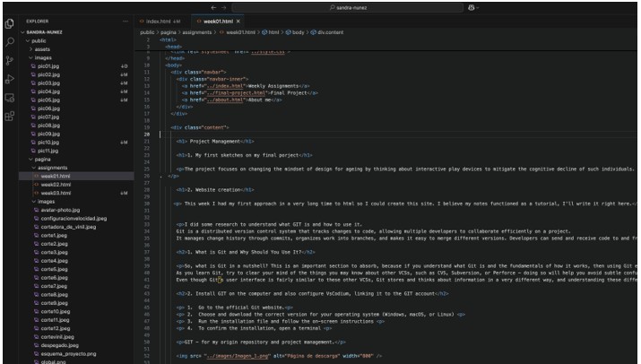Collapse the pagina folder
The image size is (641, 364).
(x=42, y=159)
